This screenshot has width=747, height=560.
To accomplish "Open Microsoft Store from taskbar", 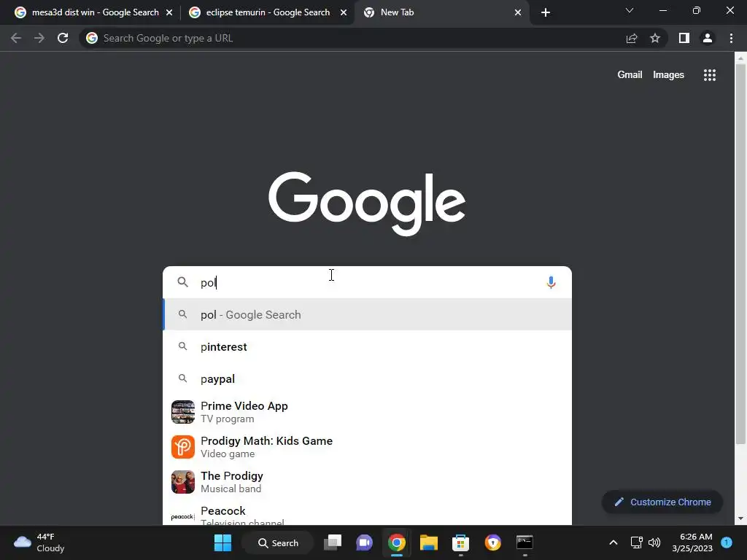I will [460, 542].
